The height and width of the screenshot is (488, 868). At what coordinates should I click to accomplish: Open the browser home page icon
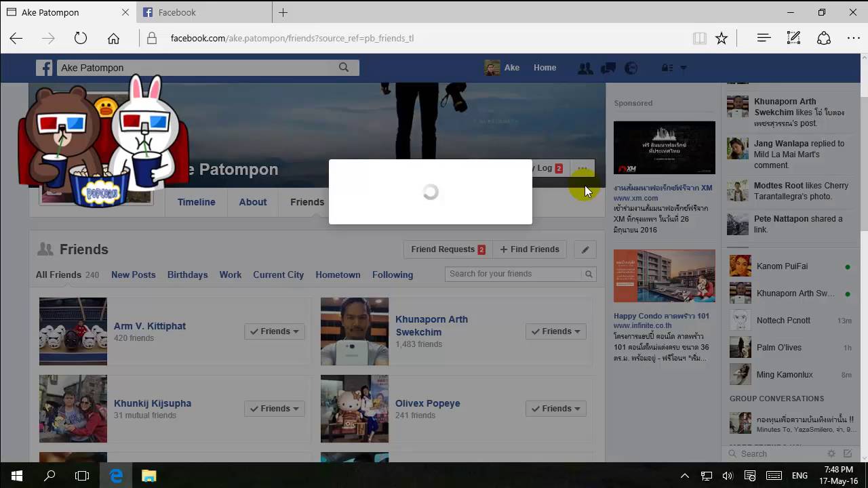click(x=113, y=39)
